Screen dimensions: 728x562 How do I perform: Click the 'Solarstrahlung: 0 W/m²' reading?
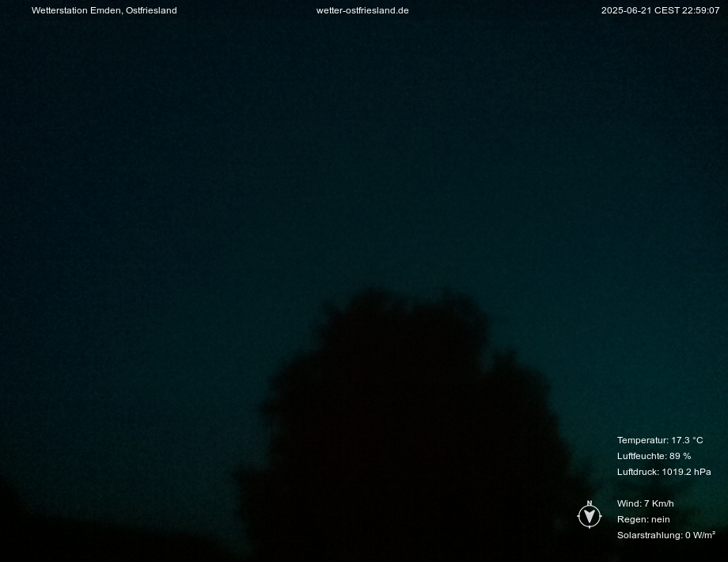pos(665,535)
